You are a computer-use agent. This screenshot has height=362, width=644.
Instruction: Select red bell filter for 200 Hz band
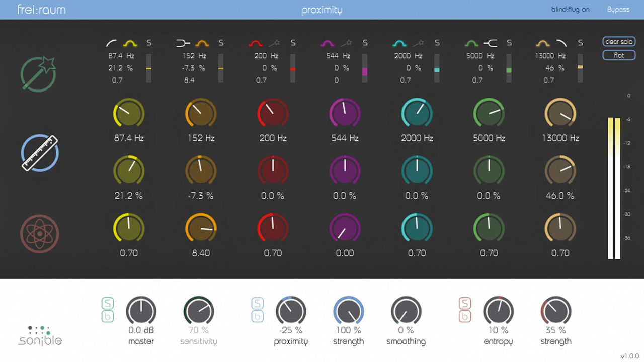tap(256, 43)
